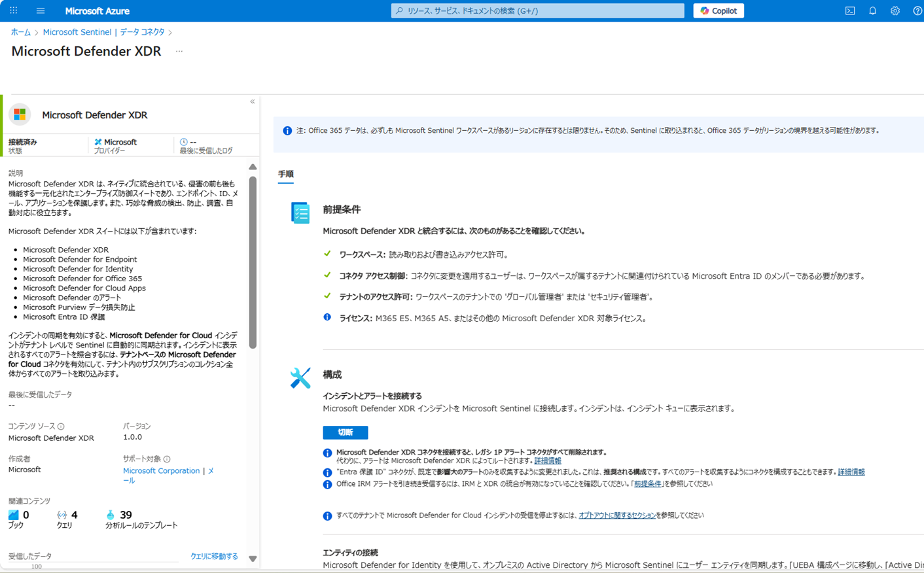Viewport: 924px width, 573px height.
Task: Click the 分析ルールのテンプレート icon
Action: point(109,515)
